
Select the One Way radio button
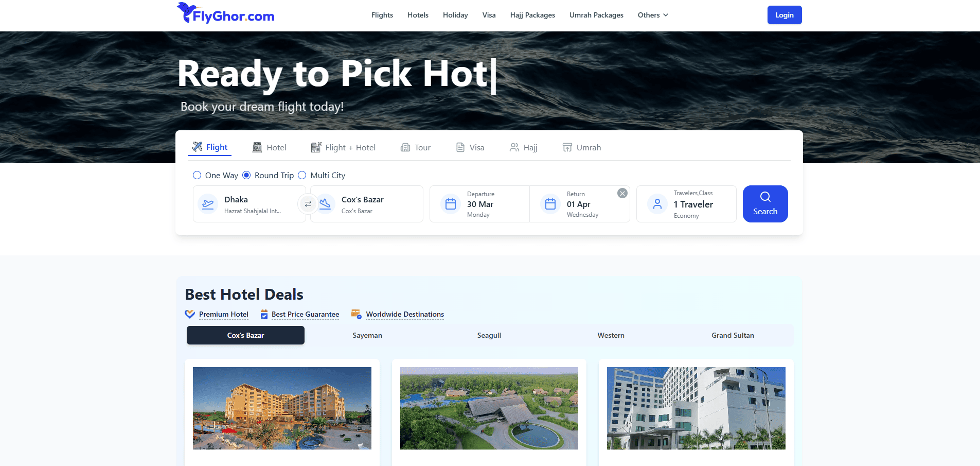pyautogui.click(x=197, y=175)
